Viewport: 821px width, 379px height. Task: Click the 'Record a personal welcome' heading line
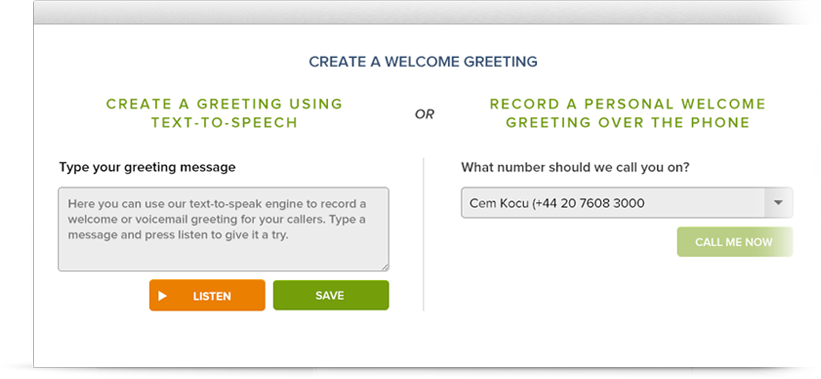point(628,104)
